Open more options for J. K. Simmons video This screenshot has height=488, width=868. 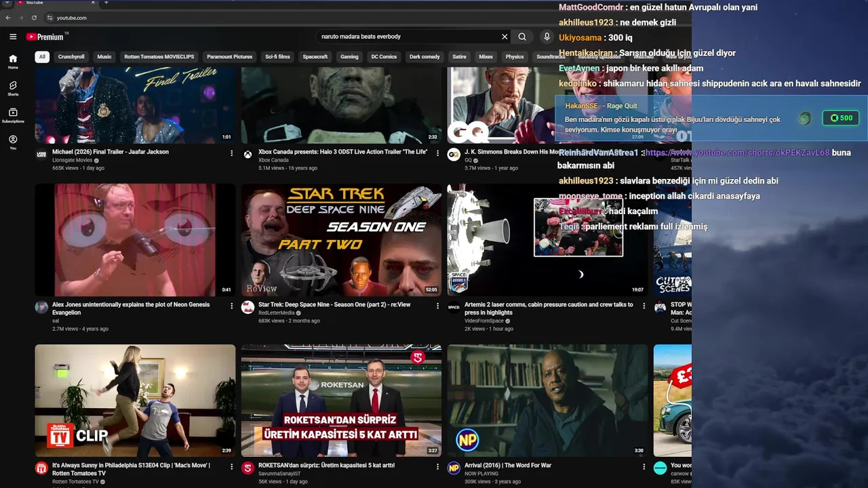click(x=644, y=153)
